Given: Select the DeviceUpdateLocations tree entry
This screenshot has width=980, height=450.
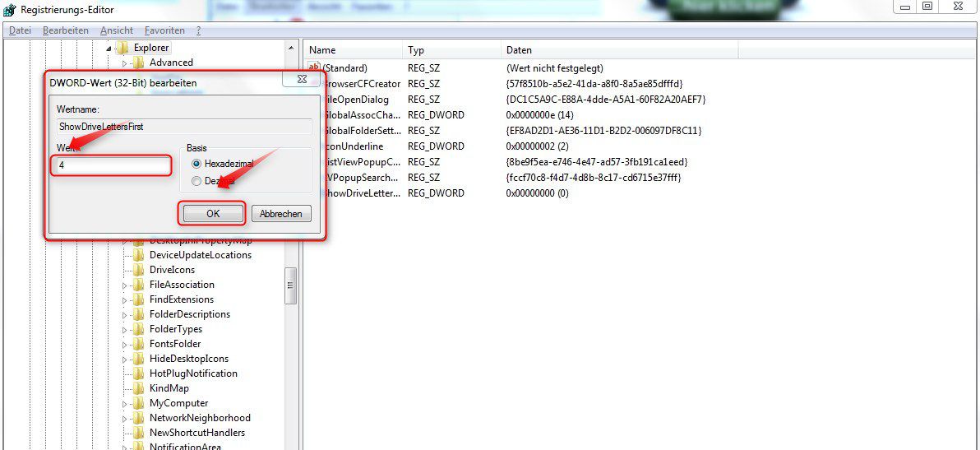Looking at the screenshot, I should point(200,255).
